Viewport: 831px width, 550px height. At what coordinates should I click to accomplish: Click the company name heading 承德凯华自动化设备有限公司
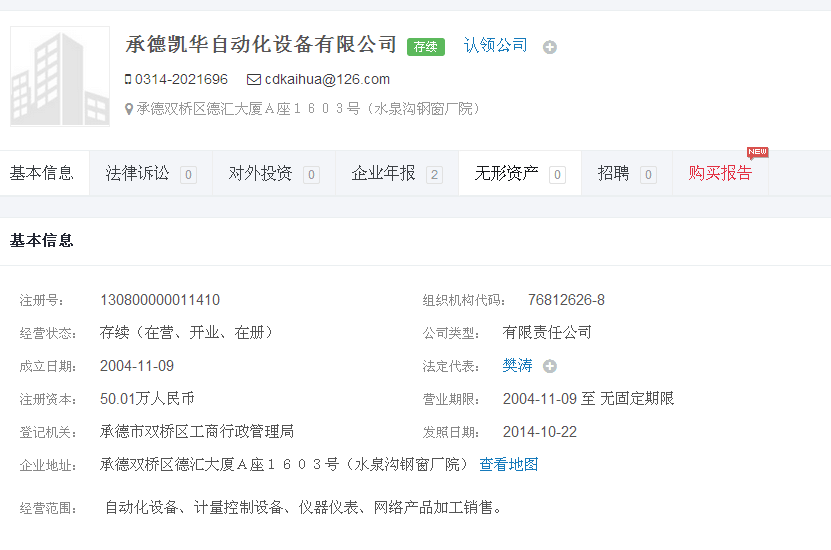[x=261, y=45]
